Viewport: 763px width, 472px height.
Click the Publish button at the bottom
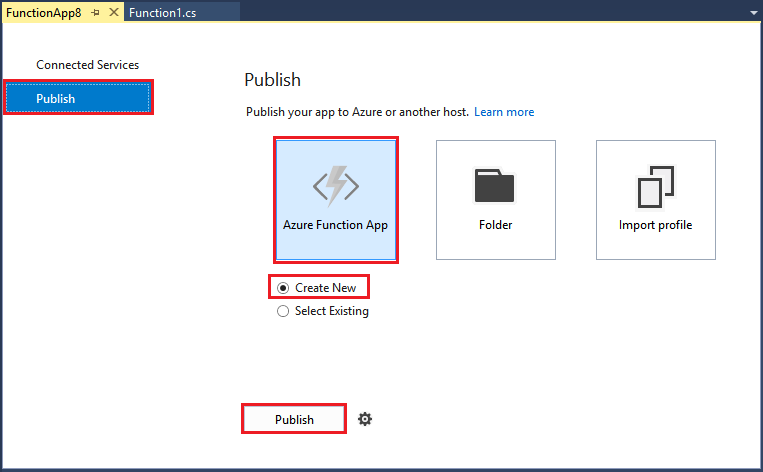point(294,419)
